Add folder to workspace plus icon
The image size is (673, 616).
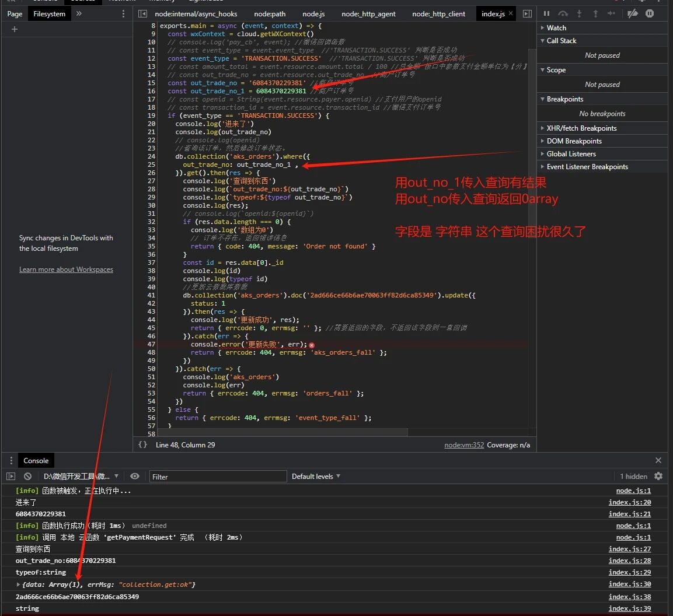[15, 29]
